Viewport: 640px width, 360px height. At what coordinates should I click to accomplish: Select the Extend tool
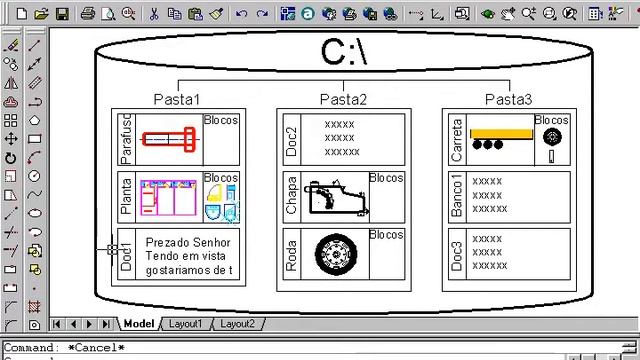[x=11, y=250]
